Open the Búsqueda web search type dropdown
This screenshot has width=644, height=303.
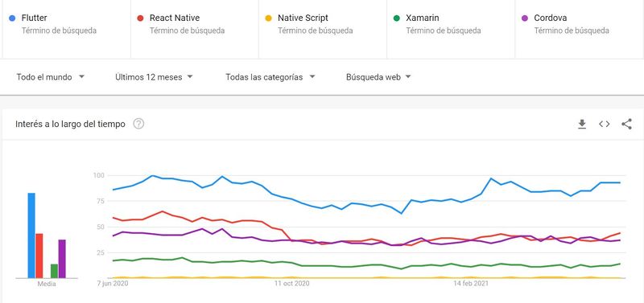378,77
